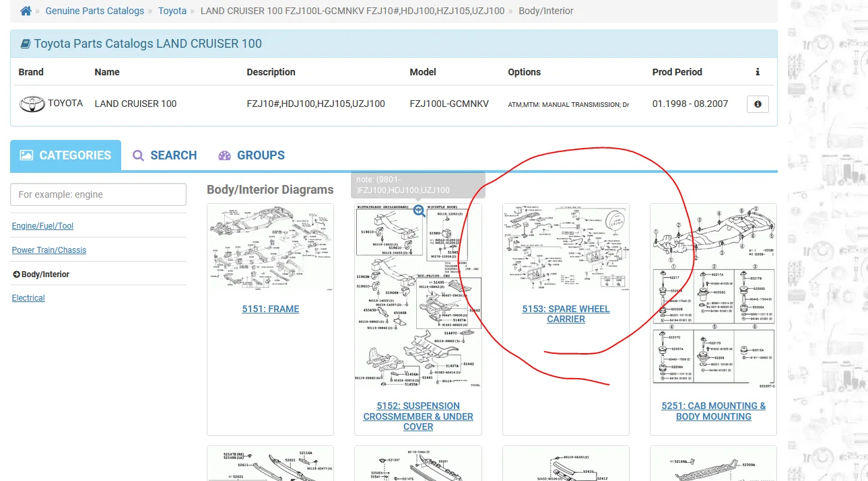Click the info column header icon
This screenshot has width=868, height=481.
point(758,72)
